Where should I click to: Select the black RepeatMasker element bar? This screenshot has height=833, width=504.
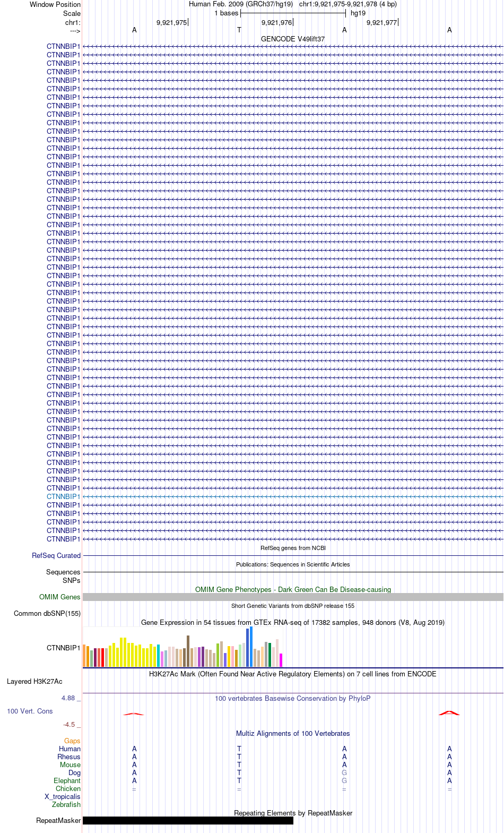coord(188,820)
